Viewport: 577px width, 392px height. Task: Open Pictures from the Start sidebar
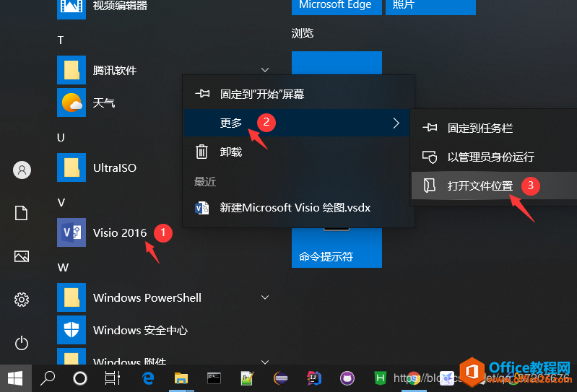(x=22, y=256)
